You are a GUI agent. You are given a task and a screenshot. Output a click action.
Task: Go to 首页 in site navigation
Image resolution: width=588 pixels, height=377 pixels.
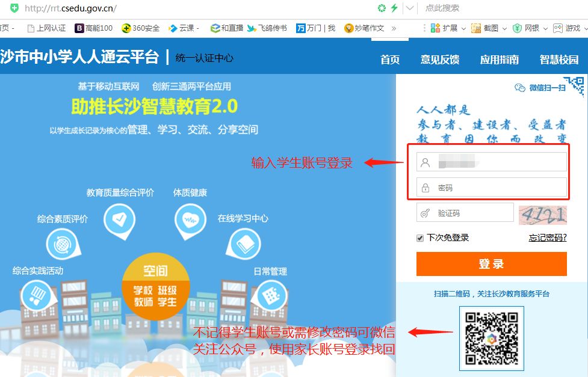tap(390, 59)
